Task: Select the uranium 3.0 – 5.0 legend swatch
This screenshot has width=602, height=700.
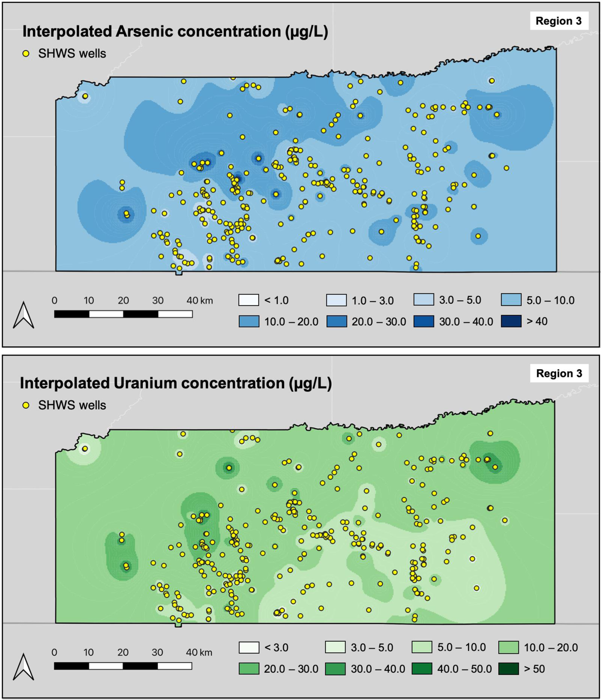Action: coord(335,647)
